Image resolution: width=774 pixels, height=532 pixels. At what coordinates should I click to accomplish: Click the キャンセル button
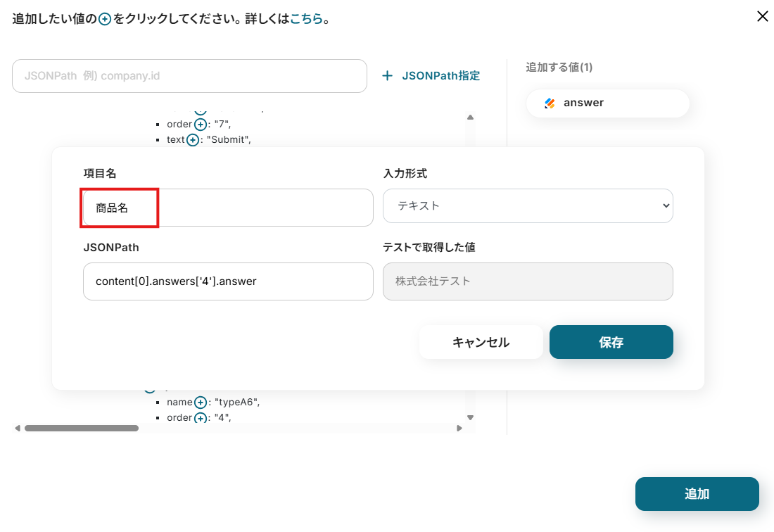[481, 342]
